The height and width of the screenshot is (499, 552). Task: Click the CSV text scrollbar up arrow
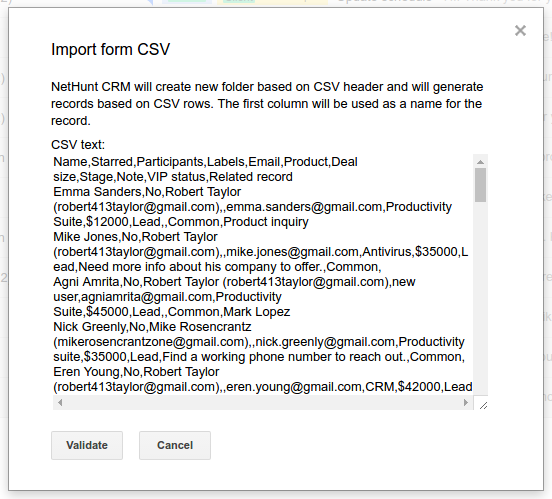point(480,162)
